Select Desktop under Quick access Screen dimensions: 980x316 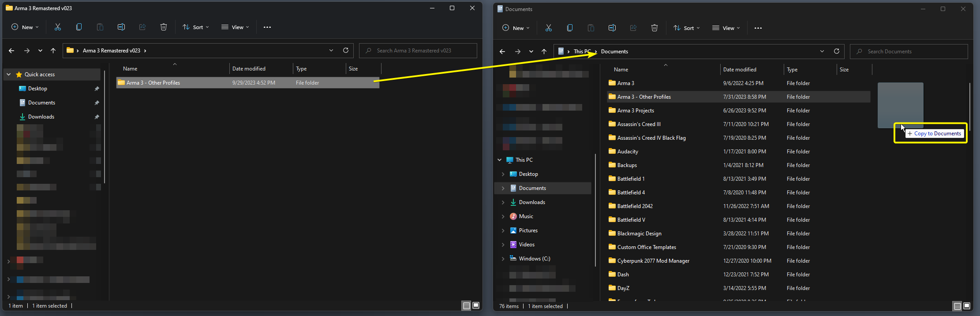tap(37, 89)
